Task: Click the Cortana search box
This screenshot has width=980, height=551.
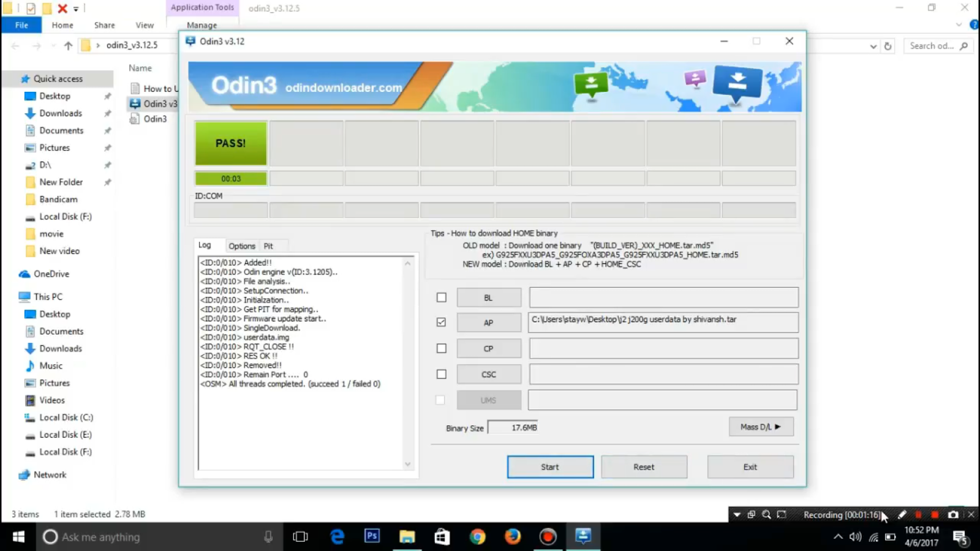Action: [159, 537]
